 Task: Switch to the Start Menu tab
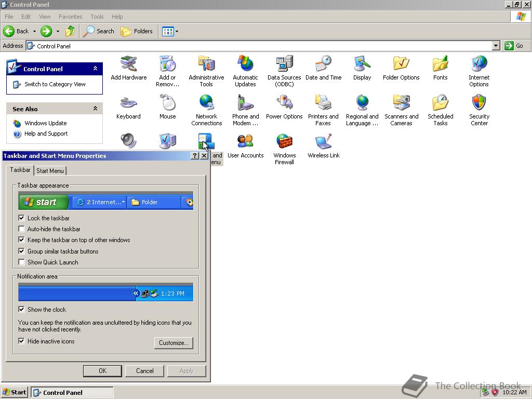click(50, 170)
